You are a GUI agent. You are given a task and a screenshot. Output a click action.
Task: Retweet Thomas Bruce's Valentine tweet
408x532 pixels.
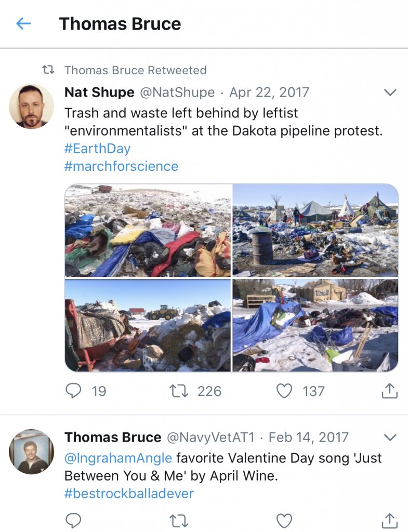179,520
